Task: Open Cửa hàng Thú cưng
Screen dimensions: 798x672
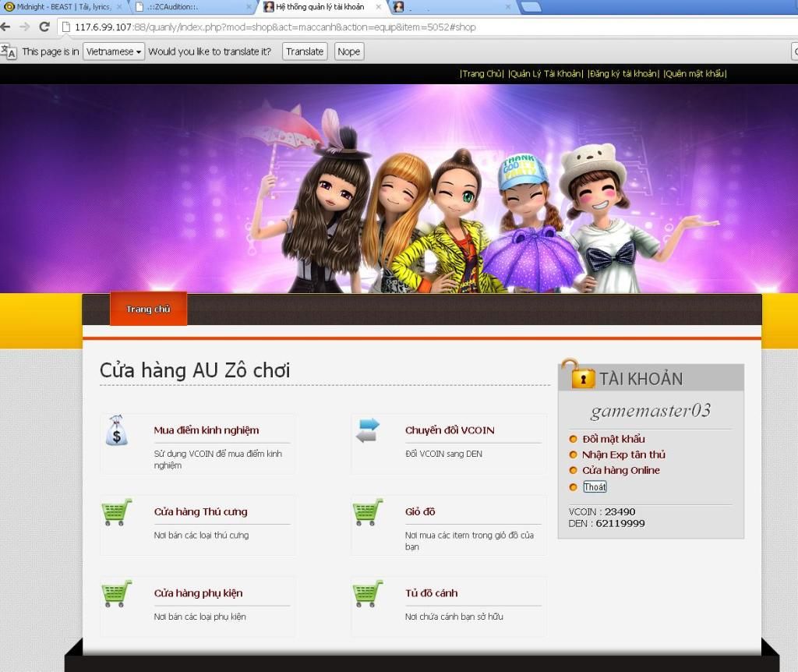Action: [x=200, y=511]
